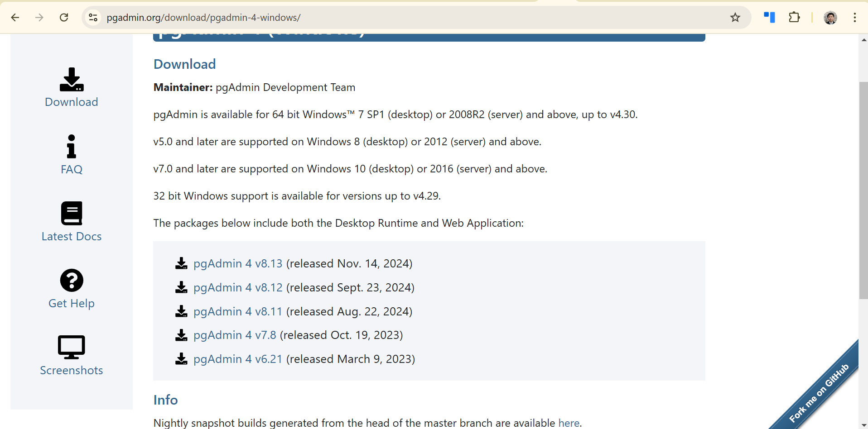
Task: Click '(released Oct. 19, 2023)' text
Action: point(341,335)
